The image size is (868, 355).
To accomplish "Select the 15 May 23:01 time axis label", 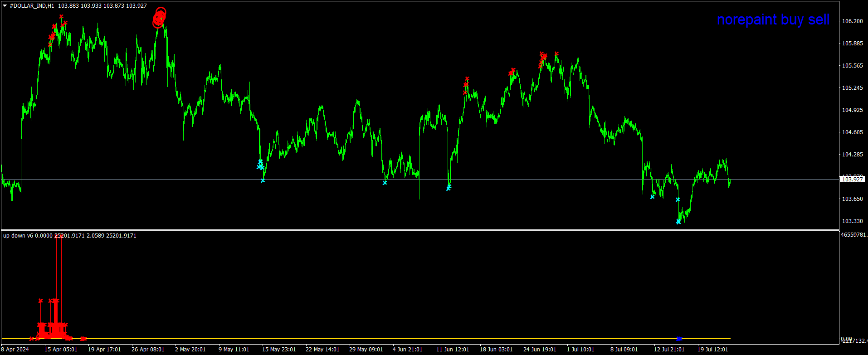I will click(x=278, y=350).
